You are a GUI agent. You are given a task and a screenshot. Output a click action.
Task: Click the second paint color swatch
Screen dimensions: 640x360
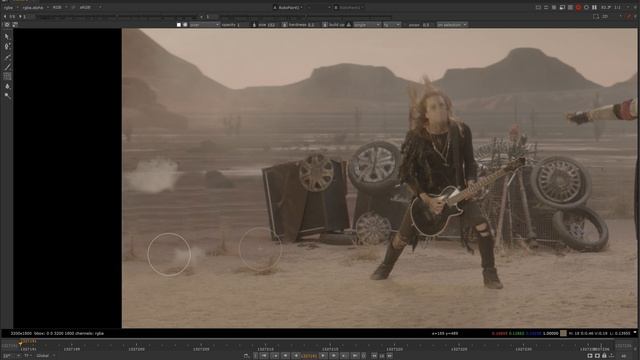point(185,24)
